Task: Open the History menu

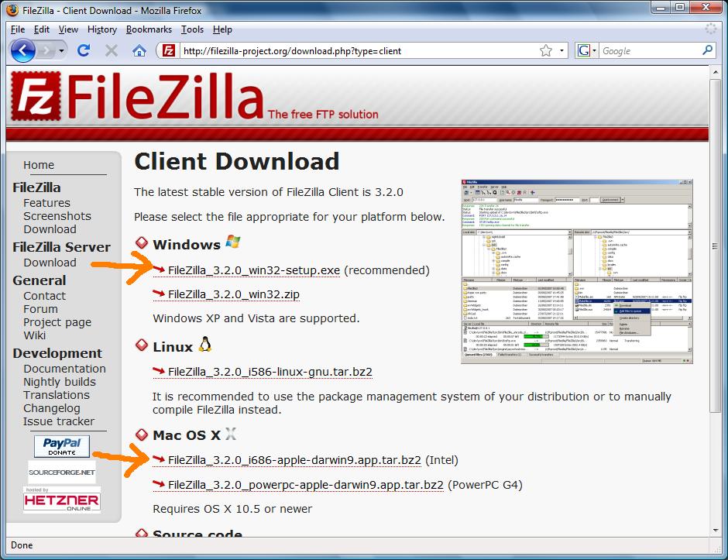Action: click(x=102, y=29)
